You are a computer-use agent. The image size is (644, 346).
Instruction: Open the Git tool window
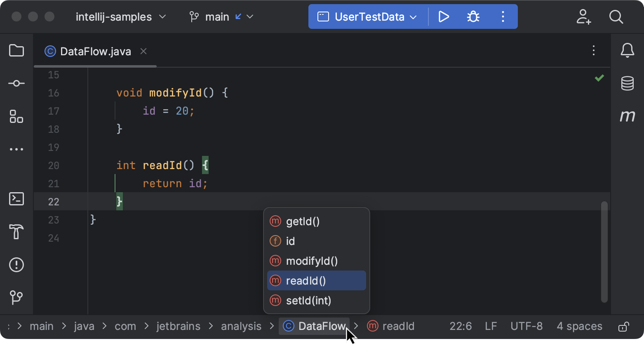16,298
